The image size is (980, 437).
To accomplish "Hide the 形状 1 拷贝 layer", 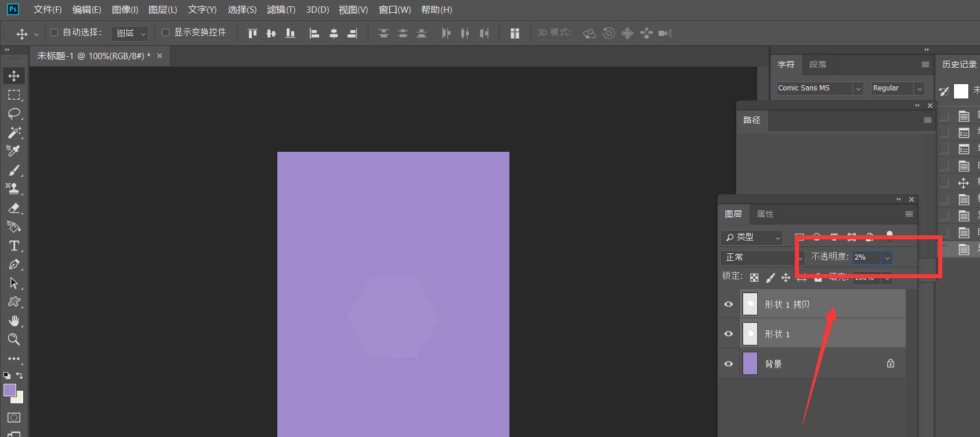I will click(x=729, y=304).
